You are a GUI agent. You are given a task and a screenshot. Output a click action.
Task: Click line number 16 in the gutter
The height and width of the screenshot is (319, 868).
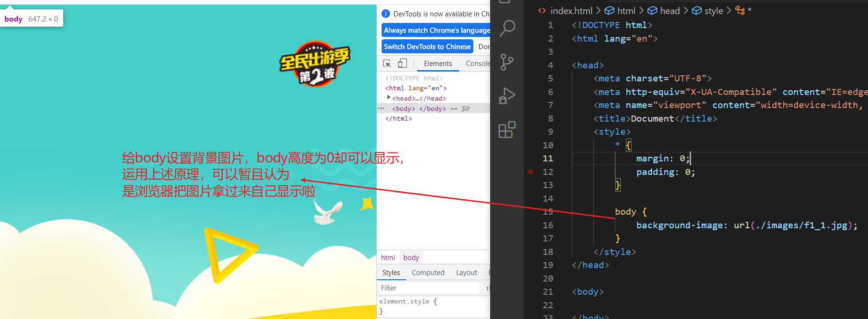click(x=548, y=225)
